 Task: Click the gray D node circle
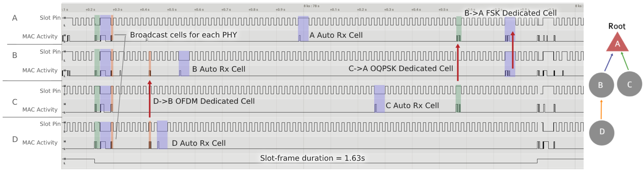tap(602, 132)
